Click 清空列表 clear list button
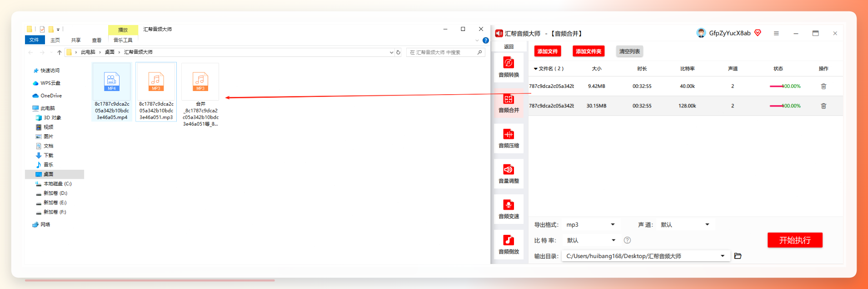The width and height of the screenshot is (868, 289). tap(629, 51)
